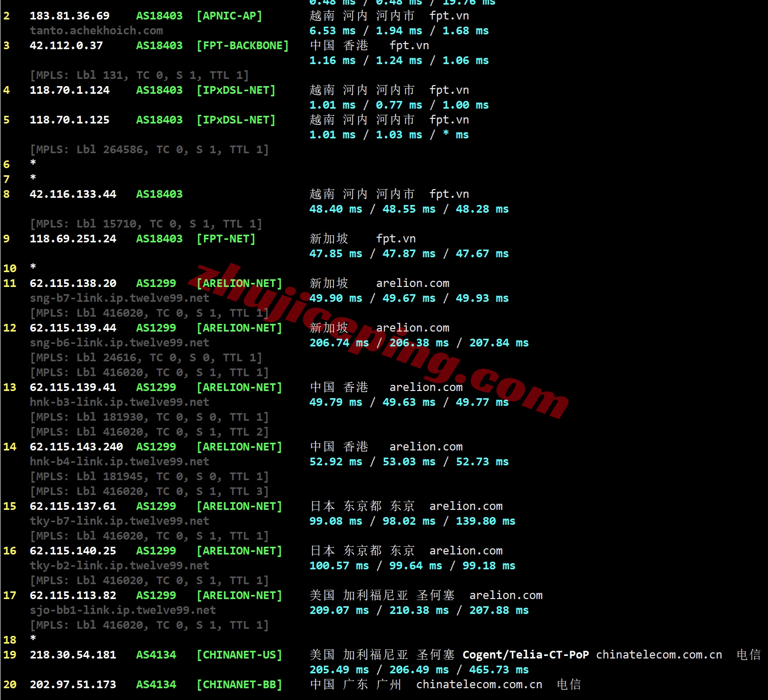Viewport: 768px width, 700px height.
Task: Select latency value 207.84 ms
Action: pyautogui.click(x=499, y=343)
